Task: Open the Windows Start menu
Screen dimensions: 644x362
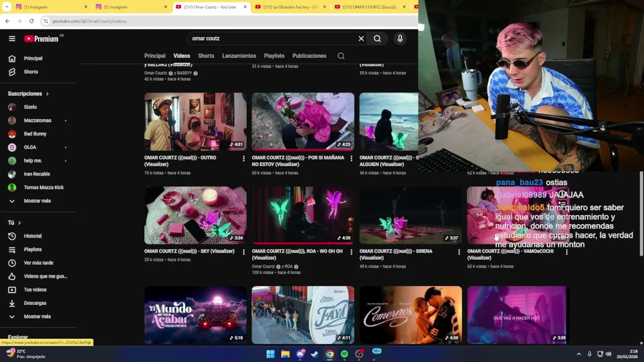Action: (x=270, y=354)
